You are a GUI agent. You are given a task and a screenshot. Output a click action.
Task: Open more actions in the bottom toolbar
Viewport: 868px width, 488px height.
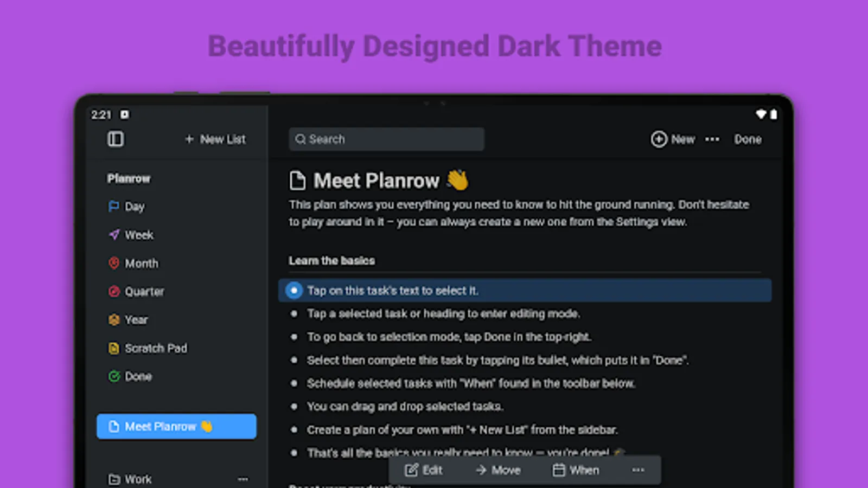click(639, 470)
